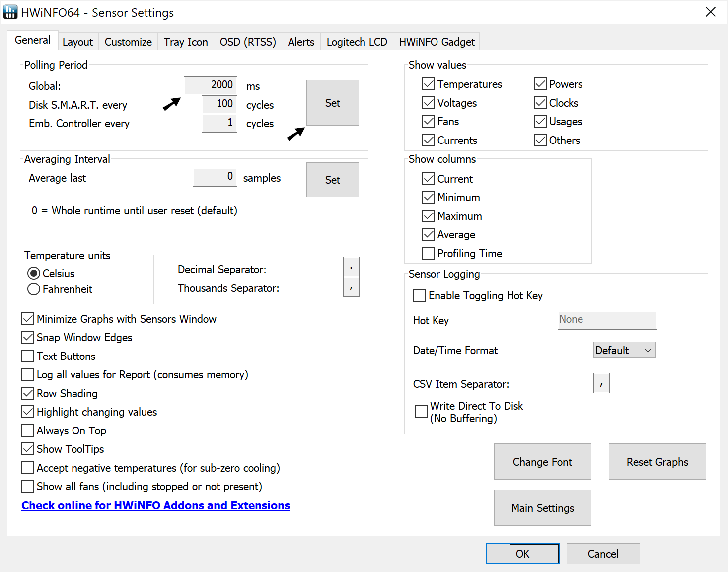The image size is (728, 572).
Task: Click the Average last samples field
Action: tap(215, 177)
